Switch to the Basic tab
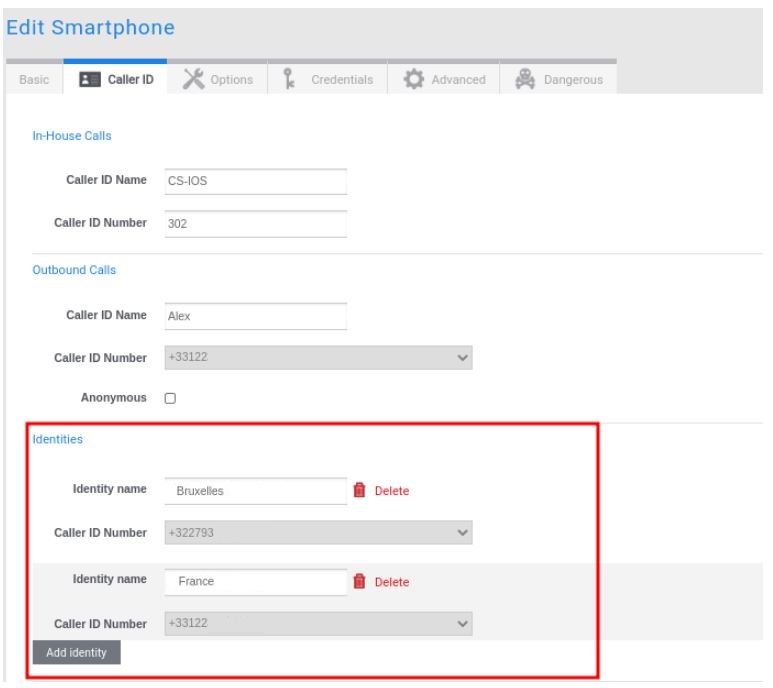The image size is (773, 688). [x=32, y=80]
